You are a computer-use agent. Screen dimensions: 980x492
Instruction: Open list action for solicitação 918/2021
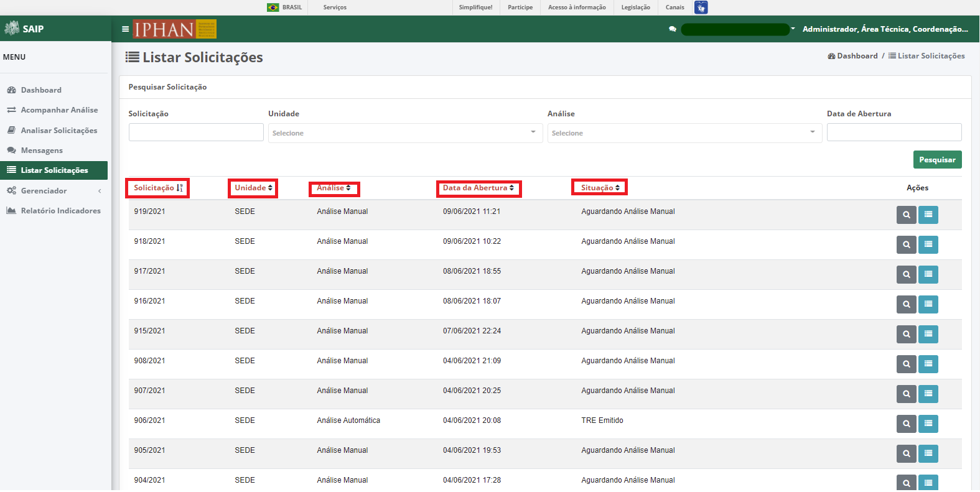click(x=928, y=244)
